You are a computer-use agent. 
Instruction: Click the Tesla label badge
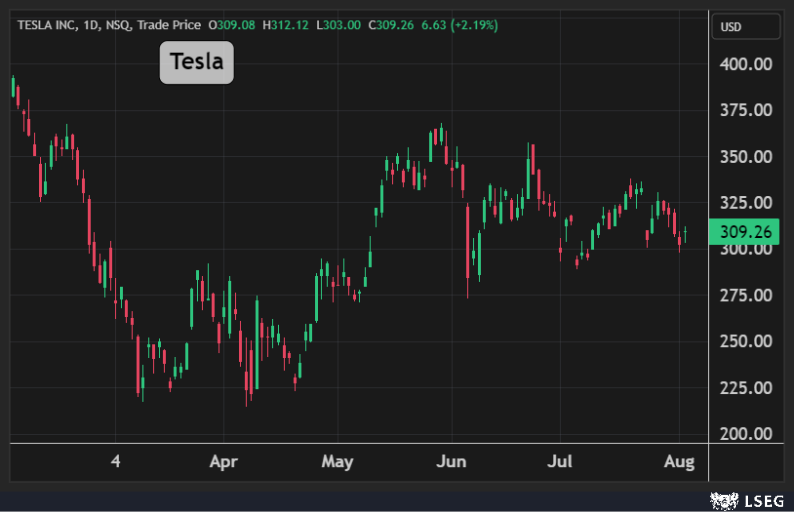[197, 63]
